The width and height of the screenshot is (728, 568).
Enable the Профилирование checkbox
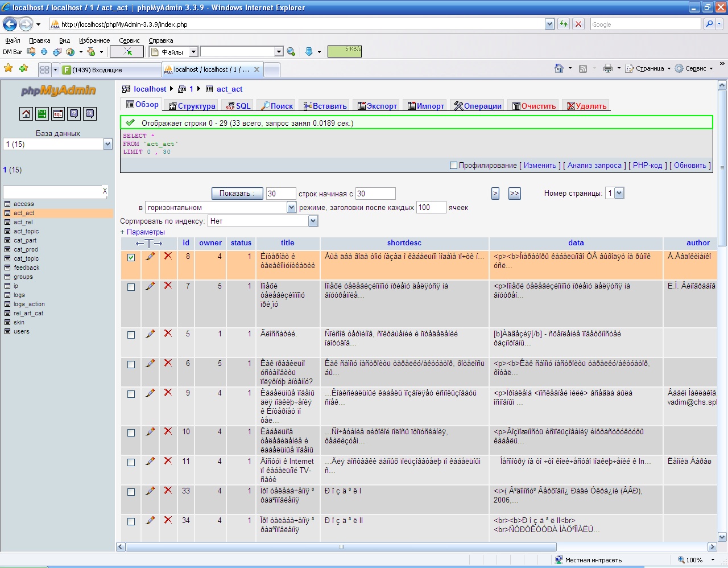point(453,166)
